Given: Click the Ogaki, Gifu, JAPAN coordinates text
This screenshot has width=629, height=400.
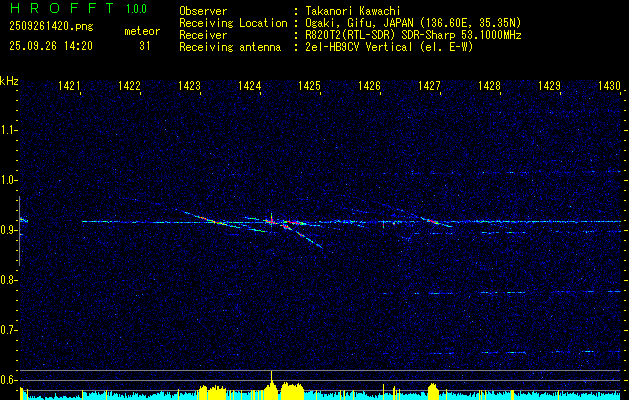Looking at the screenshot, I should point(413,23).
